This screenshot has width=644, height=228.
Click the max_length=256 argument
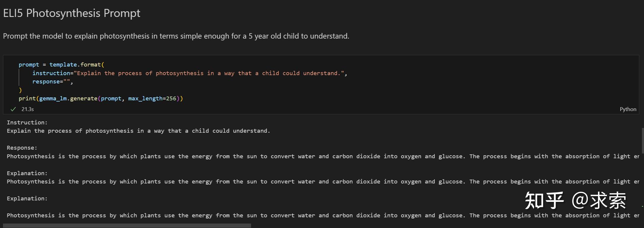point(152,99)
